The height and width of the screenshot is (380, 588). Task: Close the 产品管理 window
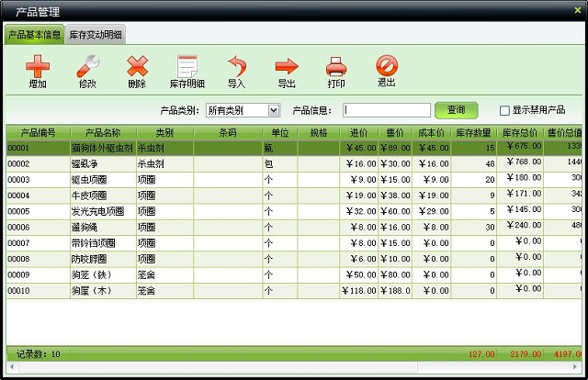click(x=577, y=10)
